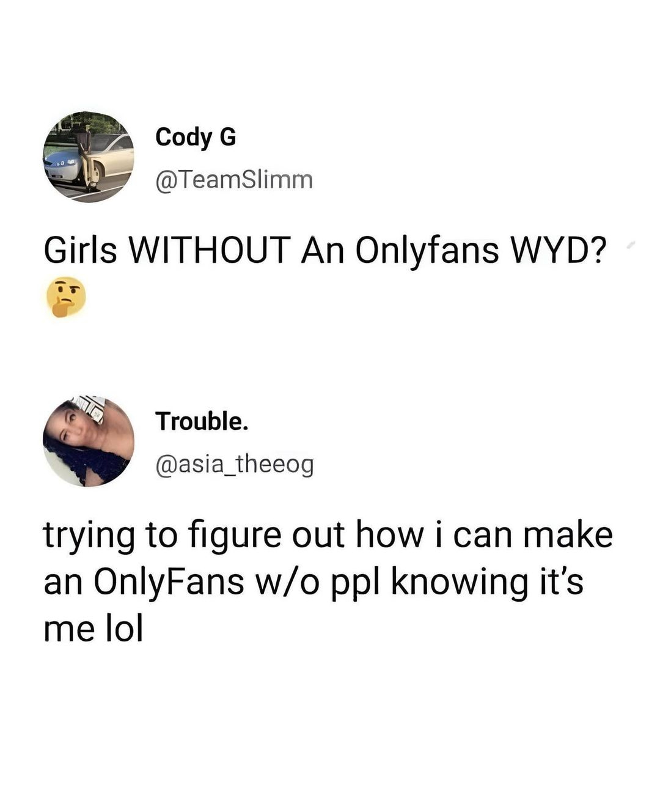Select the word Girls starting the tweet
Viewport: 660px width, 812px height.
pos(80,249)
